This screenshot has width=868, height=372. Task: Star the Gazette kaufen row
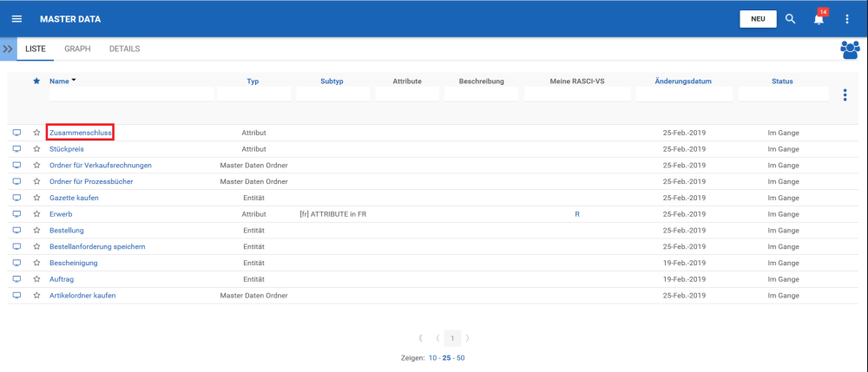pyautogui.click(x=36, y=198)
